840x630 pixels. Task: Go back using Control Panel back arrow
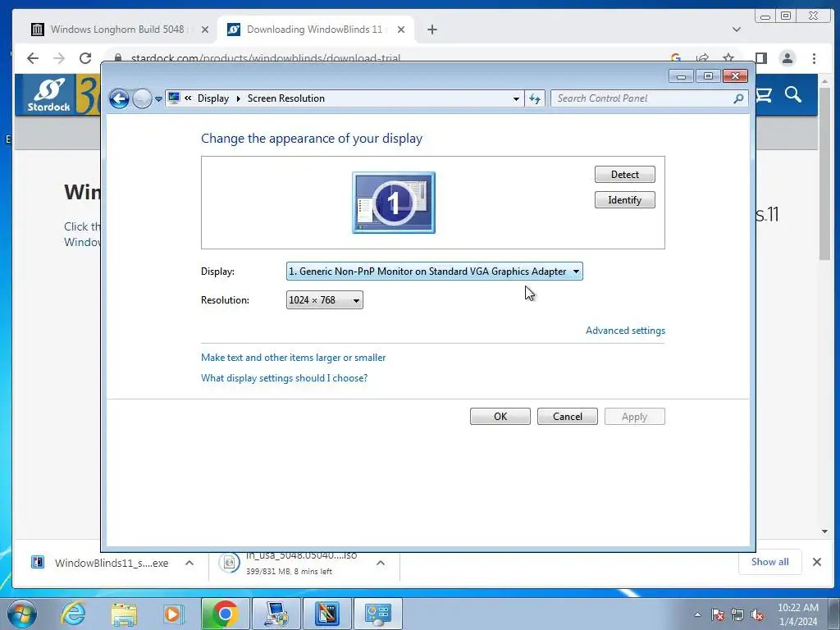click(120, 98)
